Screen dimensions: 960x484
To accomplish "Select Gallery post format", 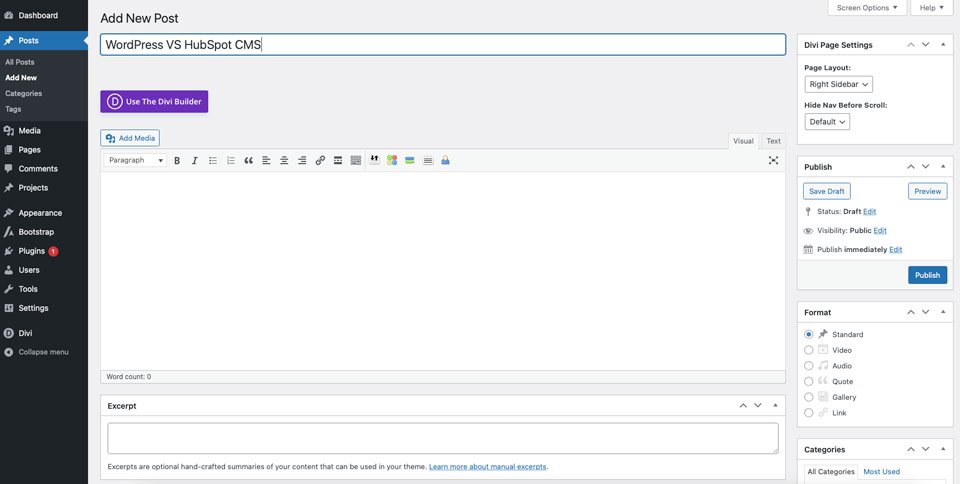I will 809,397.
